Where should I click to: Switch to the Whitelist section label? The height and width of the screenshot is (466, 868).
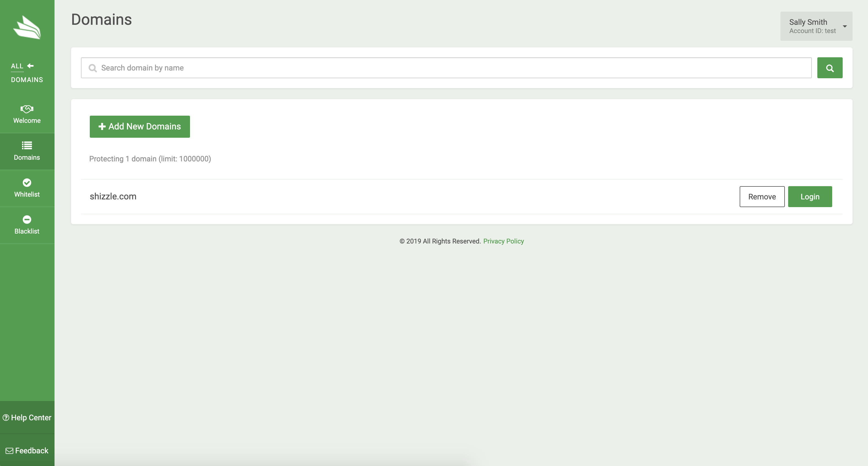pos(27,194)
